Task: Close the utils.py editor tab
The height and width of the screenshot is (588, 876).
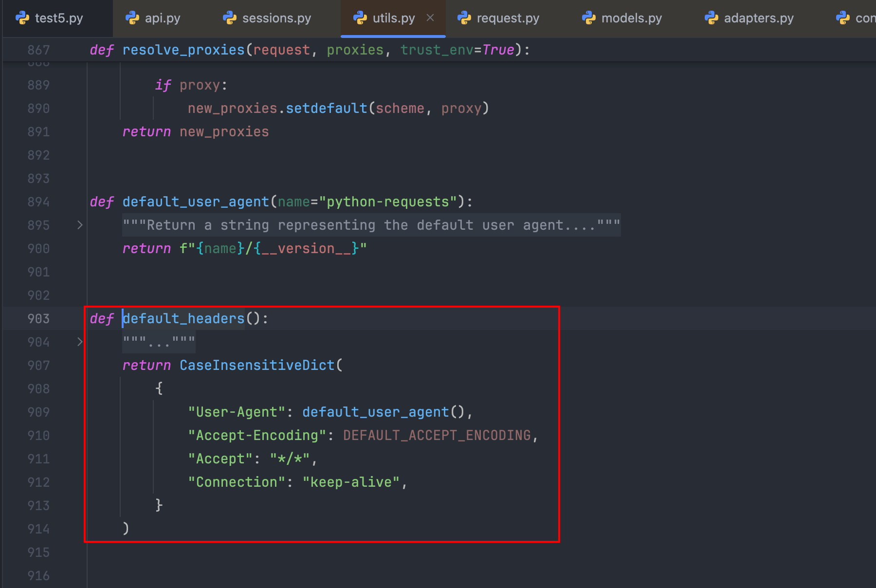Action: click(x=430, y=18)
